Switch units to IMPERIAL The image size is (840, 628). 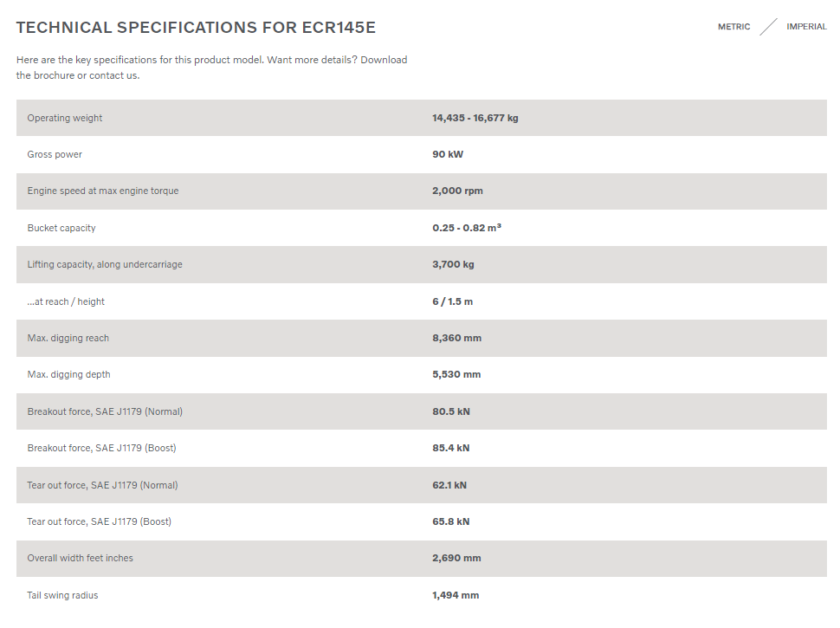point(806,27)
